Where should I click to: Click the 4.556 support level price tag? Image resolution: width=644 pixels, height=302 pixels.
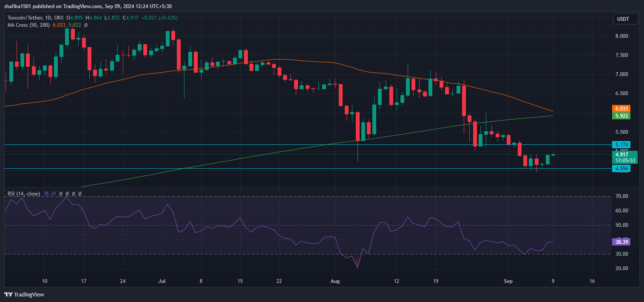pyautogui.click(x=621, y=168)
